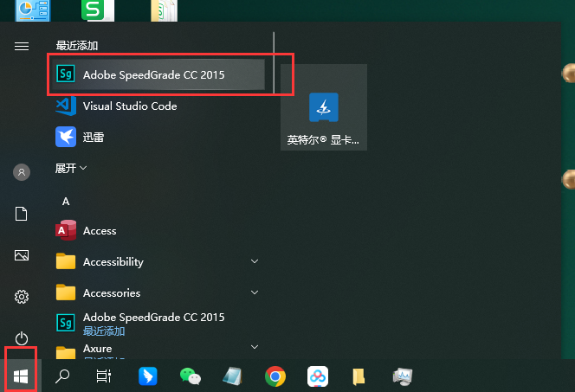Open the notepad app in taskbar
575x392 pixels.
232,376
